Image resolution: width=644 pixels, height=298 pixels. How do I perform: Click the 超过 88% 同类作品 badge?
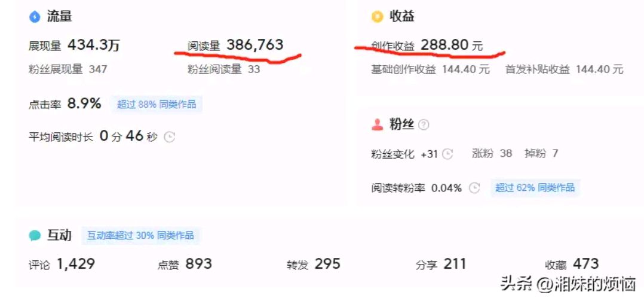tap(157, 104)
